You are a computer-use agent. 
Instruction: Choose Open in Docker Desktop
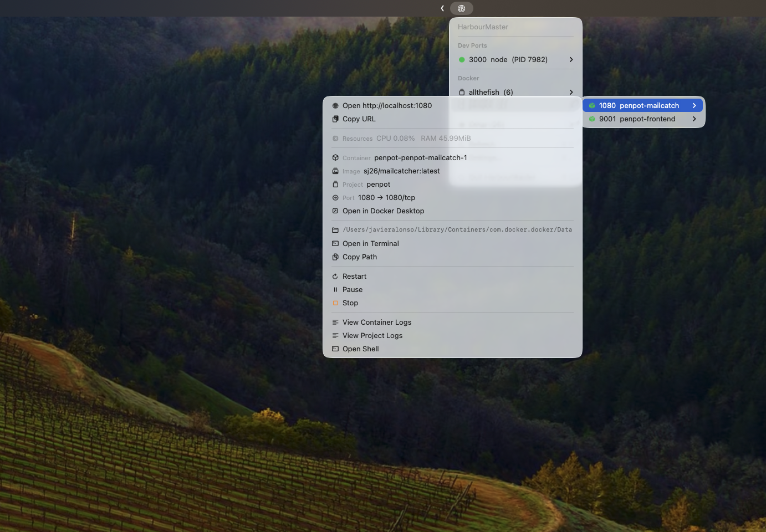point(452,211)
